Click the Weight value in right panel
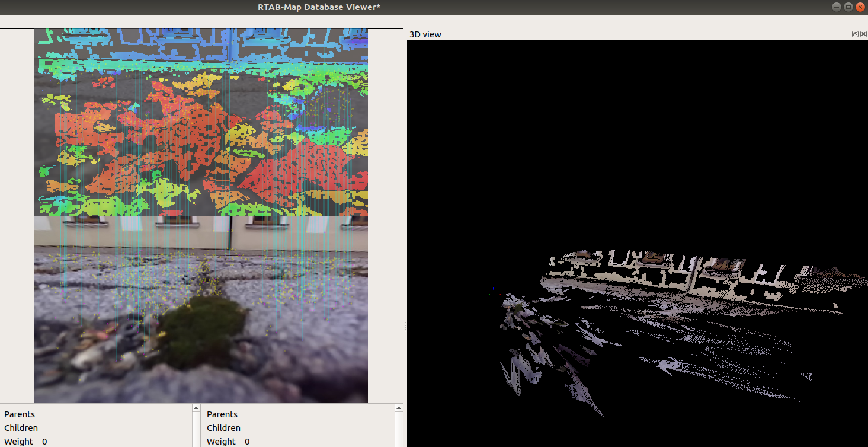The width and height of the screenshot is (868, 447). (x=247, y=442)
